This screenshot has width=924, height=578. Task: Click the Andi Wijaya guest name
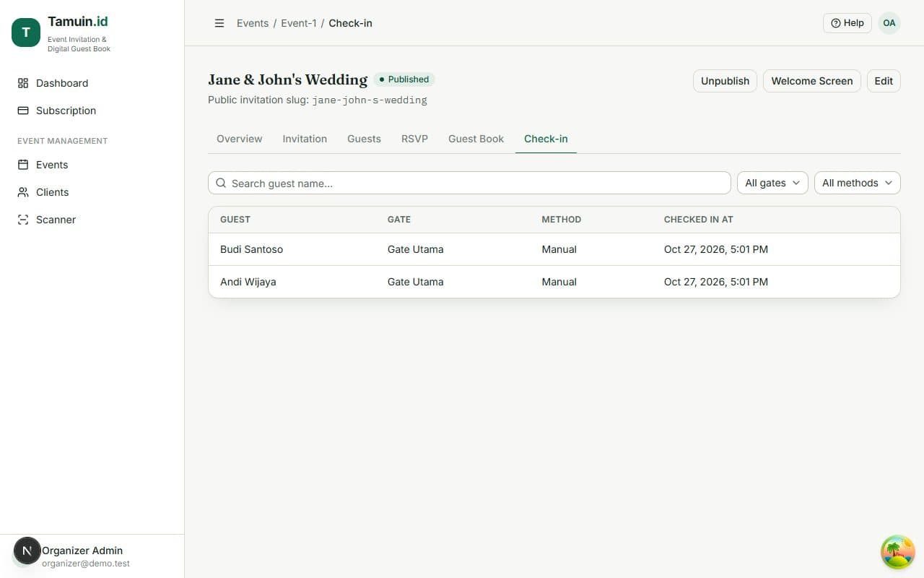248,282
